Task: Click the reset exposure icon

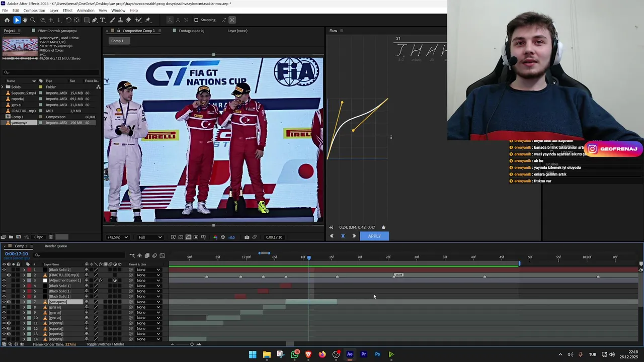Action: [x=223, y=237]
